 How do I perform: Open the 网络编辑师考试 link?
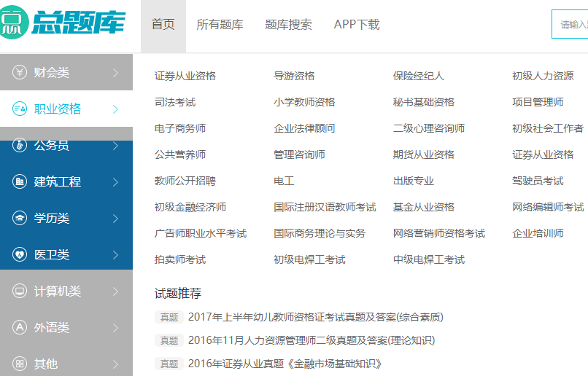click(x=548, y=207)
